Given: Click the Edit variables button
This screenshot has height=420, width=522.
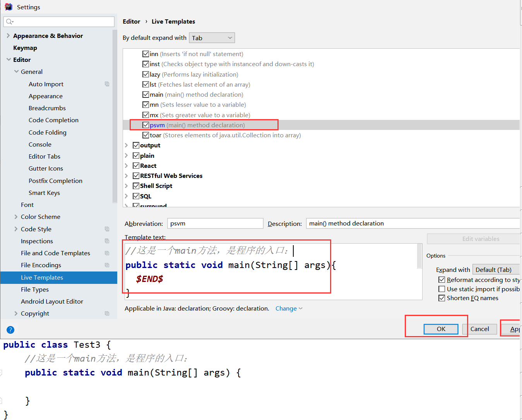Looking at the screenshot, I should (x=474, y=239).
